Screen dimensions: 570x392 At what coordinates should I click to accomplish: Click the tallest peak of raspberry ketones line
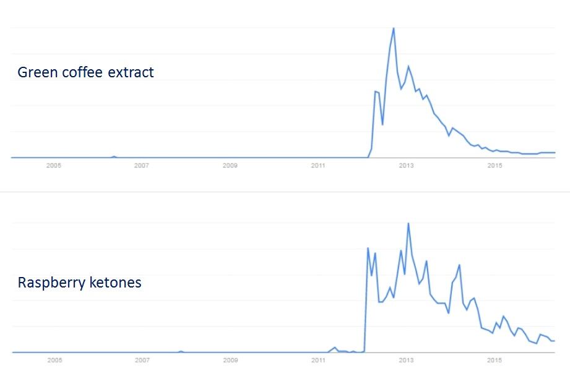tap(408, 223)
